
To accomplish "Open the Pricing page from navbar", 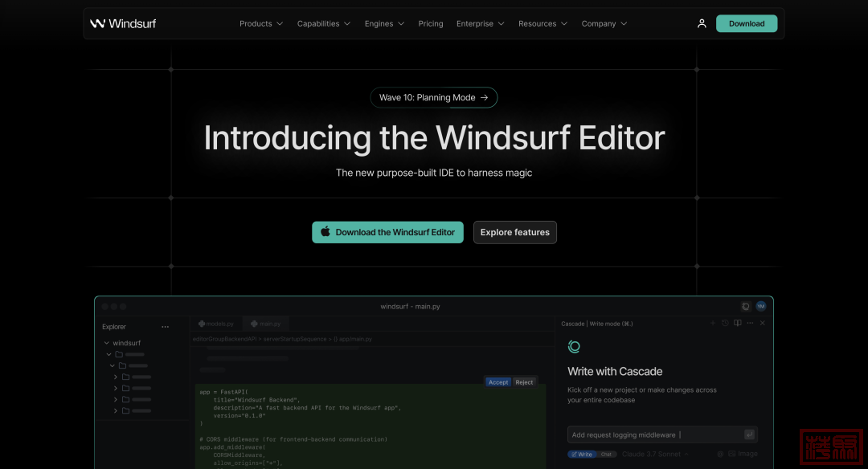I will pyautogui.click(x=431, y=23).
